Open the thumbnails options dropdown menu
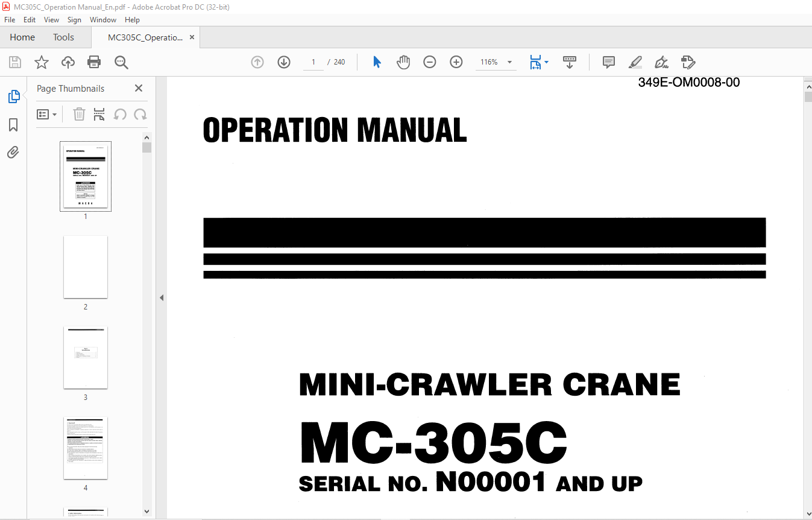 pos(47,114)
